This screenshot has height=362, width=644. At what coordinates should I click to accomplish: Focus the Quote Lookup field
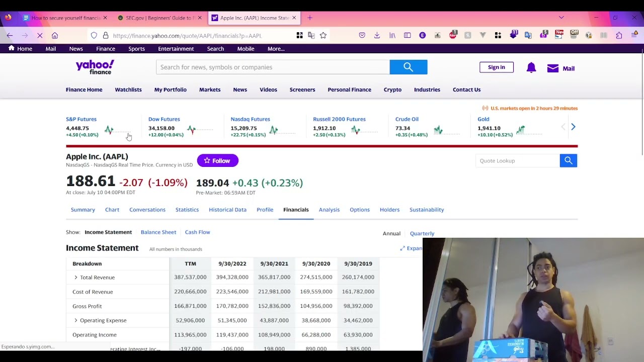point(517,160)
